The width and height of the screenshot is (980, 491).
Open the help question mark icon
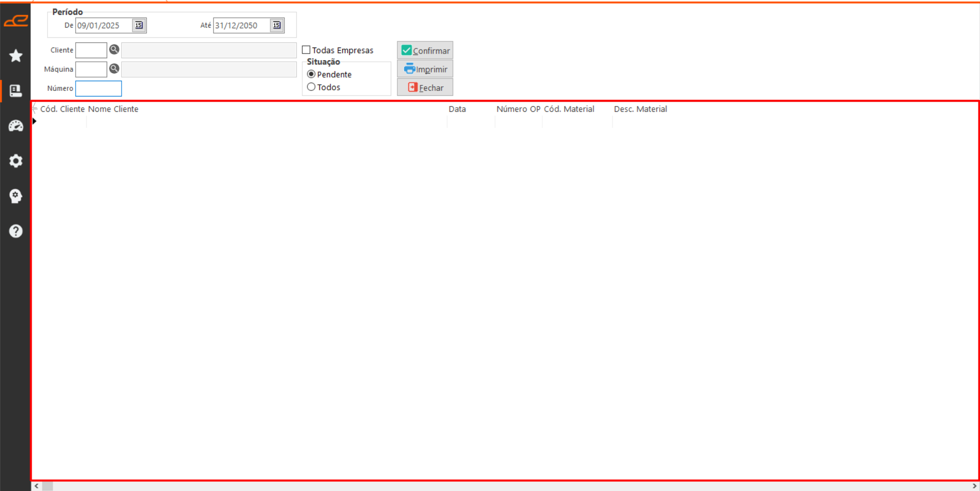pyautogui.click(x=16, y=231)
